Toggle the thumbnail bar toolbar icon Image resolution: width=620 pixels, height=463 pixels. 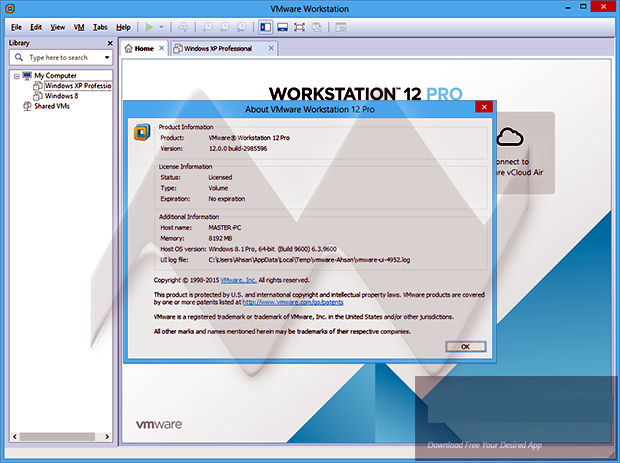coord(282,27)
